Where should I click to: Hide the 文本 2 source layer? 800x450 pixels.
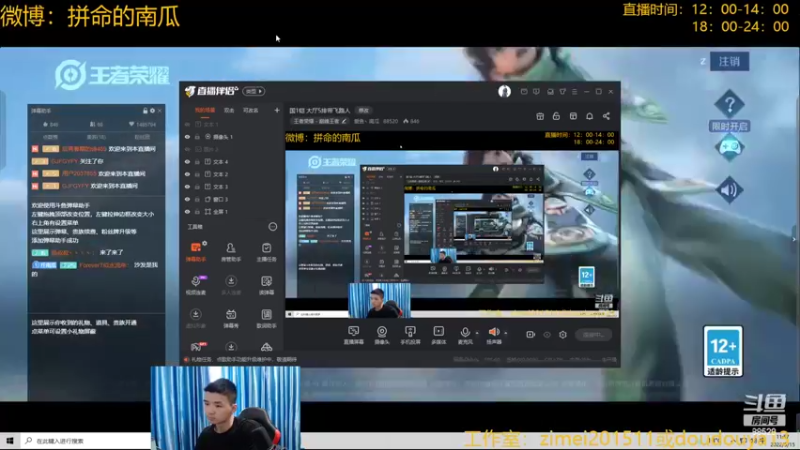tap(187, 174)
